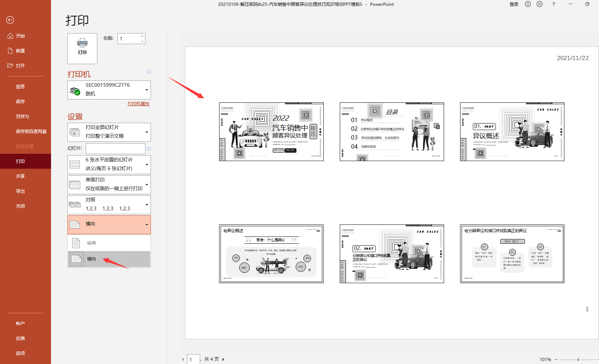Open 帐户 settings
Screen dimensions: 599x364
click(20, 323)
